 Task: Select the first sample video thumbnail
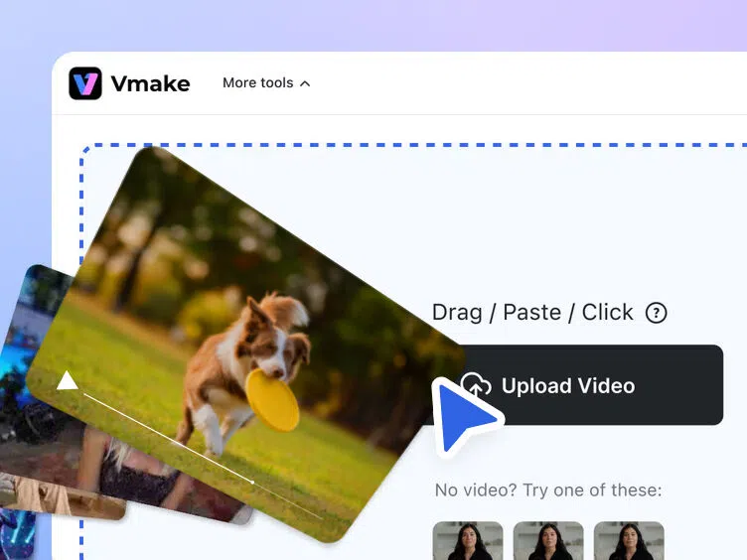pos(468,540)
